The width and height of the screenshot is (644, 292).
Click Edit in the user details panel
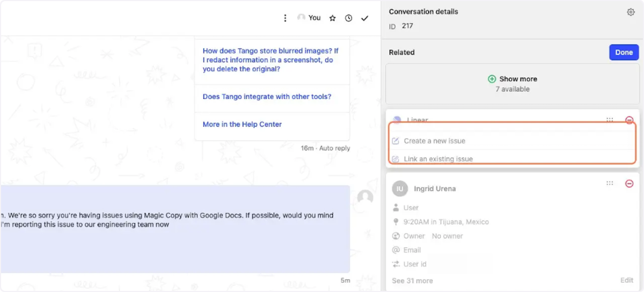coord(627,280)
